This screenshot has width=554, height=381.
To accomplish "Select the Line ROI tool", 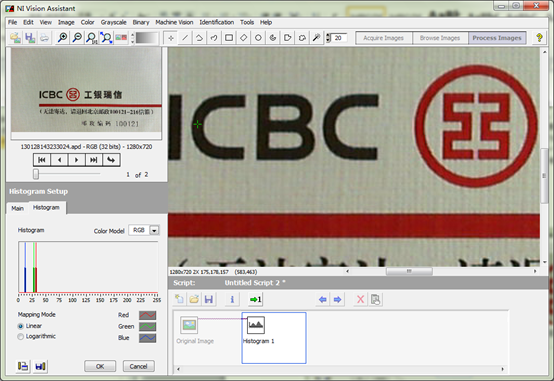I will (x=185, y=38).
